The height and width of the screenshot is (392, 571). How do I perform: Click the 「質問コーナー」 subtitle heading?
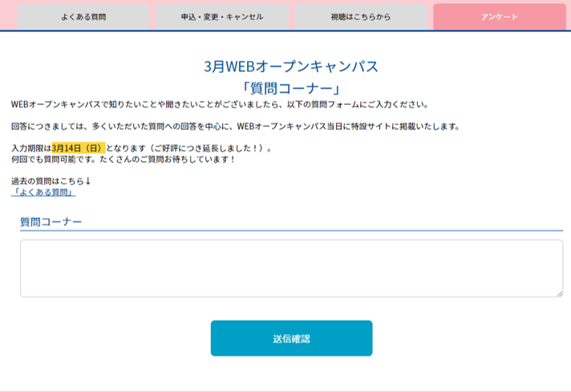click(291, 88)
